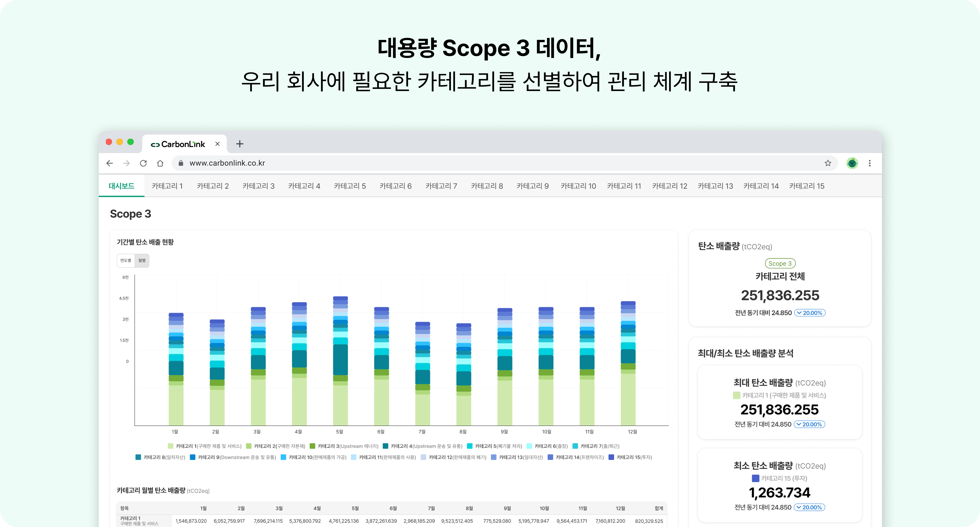Click 카테고리 15 legend color swatch
Image resolution: width=980 pixels, height=527 pixels.
(x=611, y=457)
